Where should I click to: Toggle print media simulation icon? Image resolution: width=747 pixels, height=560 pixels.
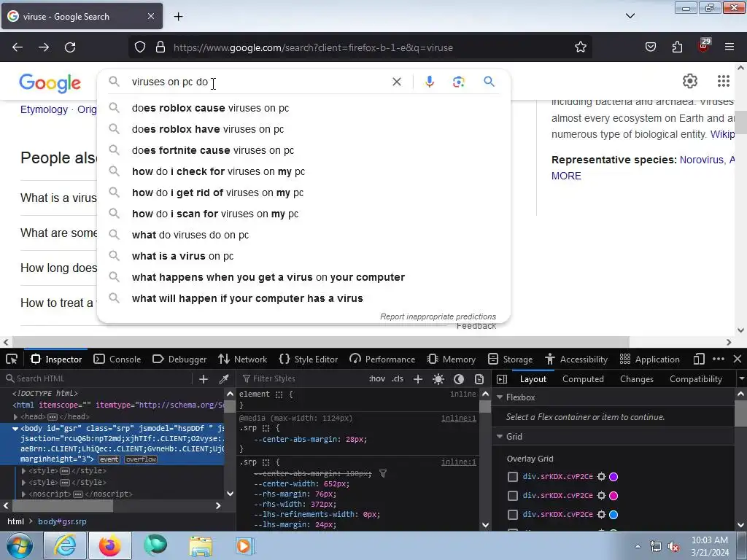tap(479, 379)
